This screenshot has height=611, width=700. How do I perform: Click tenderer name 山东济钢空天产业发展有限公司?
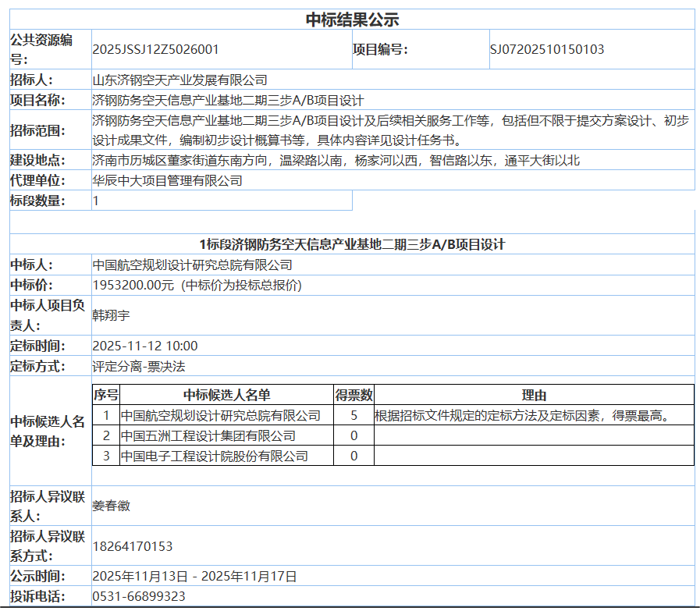click(179, 80)
